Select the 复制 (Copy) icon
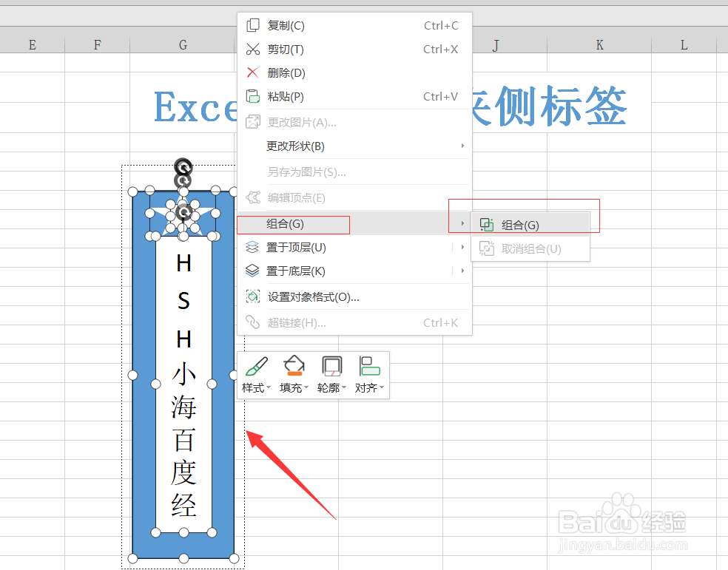 [x=252, y=25]
